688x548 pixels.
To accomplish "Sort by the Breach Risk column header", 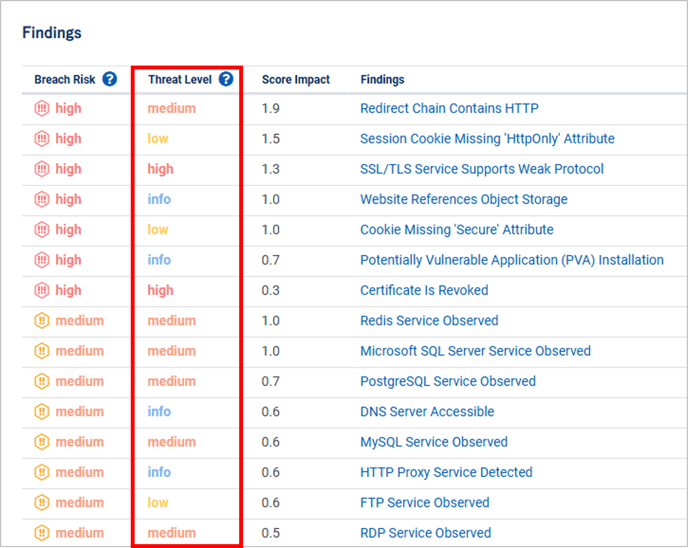I will 66,80.
